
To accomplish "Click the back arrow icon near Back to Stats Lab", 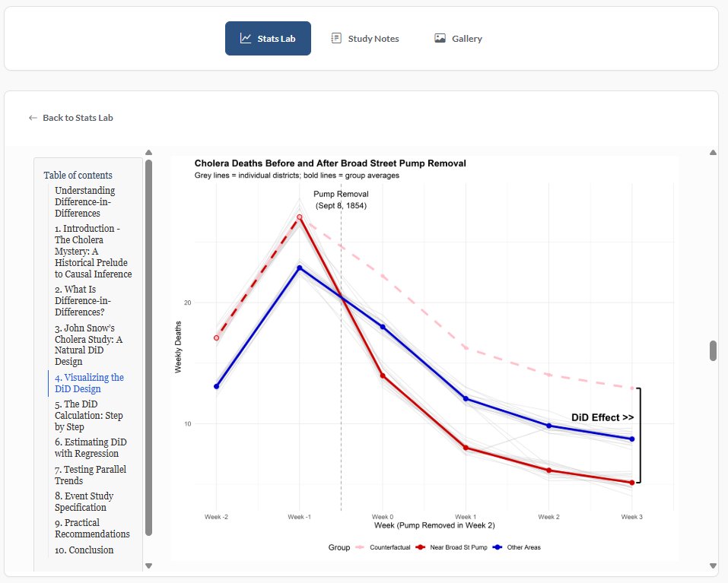I will (32, 118).
